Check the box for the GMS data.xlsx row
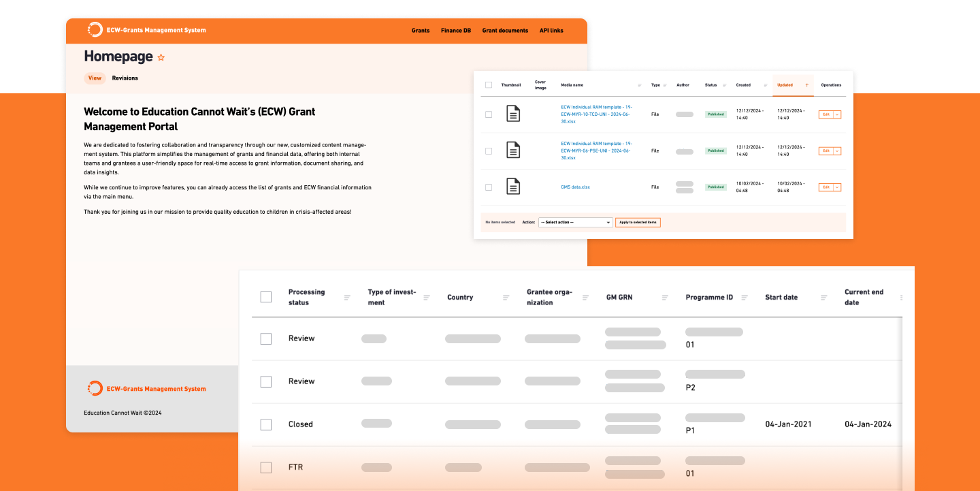Image resolution: width=980 pixels, height=491 pixels. 489,187
